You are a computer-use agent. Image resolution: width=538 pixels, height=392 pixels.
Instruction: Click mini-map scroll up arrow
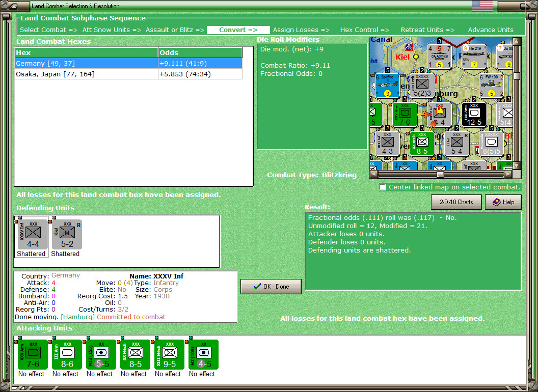pos(517,42)
